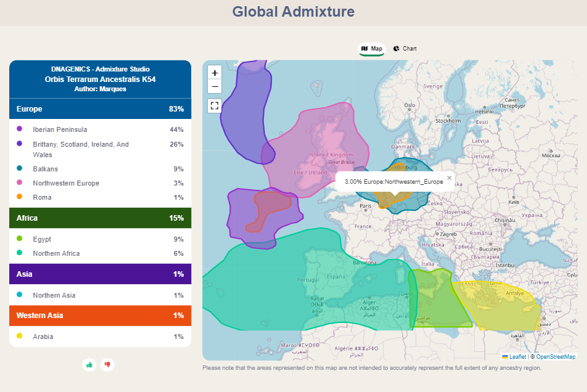Select the Balkans row label
This screenshot has height=392, width=587.
point(45,169)
